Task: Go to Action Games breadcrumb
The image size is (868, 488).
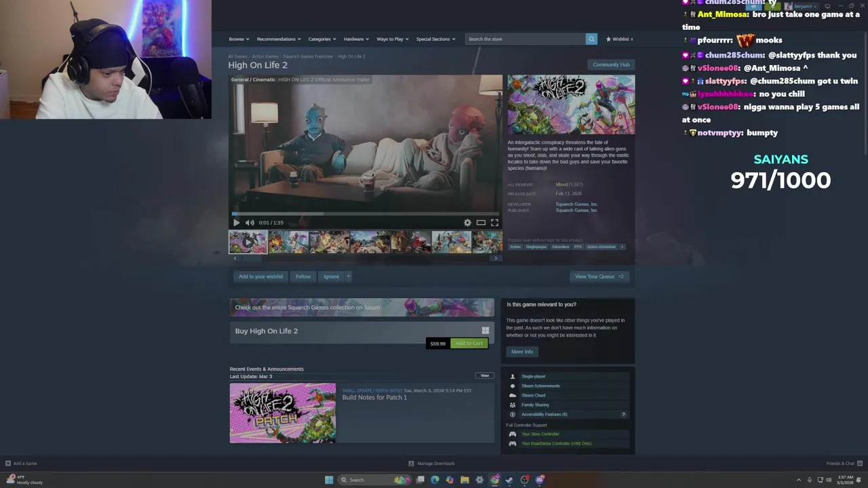Action: coord(265,56)
